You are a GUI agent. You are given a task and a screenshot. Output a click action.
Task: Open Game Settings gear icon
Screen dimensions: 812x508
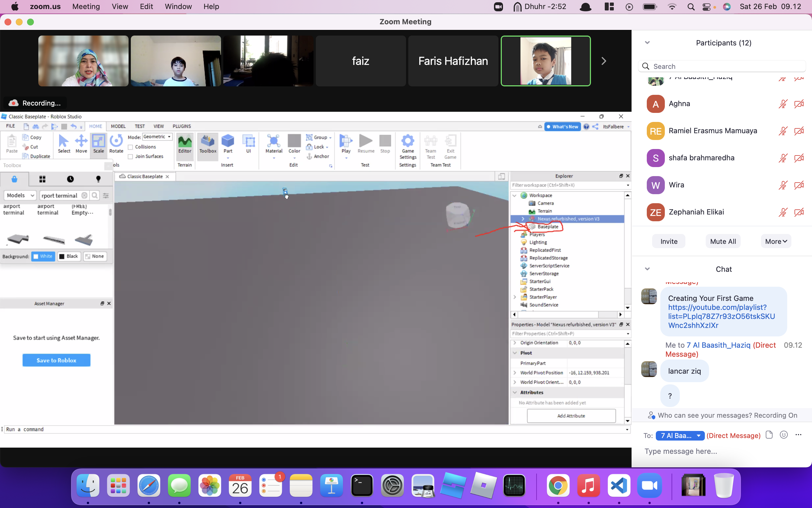[408, 146]
